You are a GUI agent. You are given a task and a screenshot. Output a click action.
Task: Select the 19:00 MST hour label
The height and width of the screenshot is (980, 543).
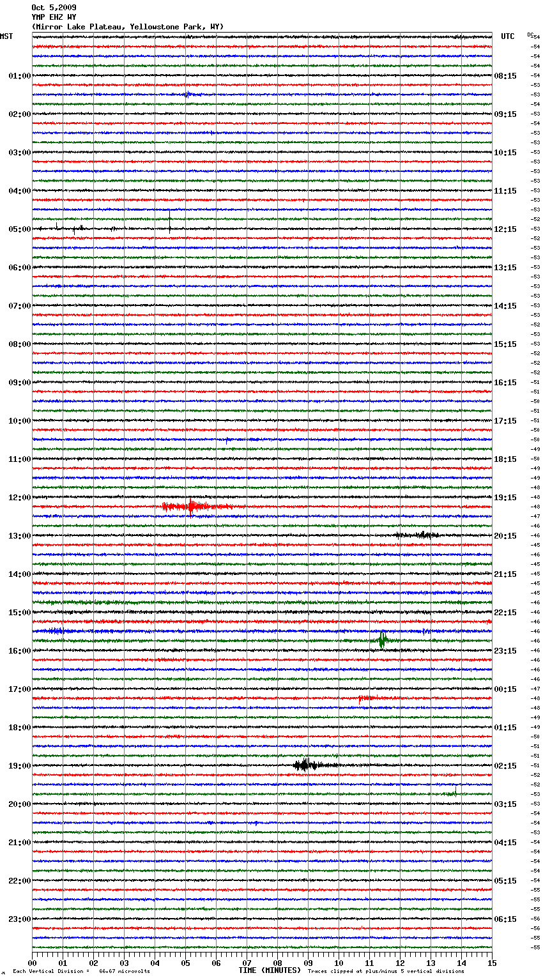pos(20,766)
